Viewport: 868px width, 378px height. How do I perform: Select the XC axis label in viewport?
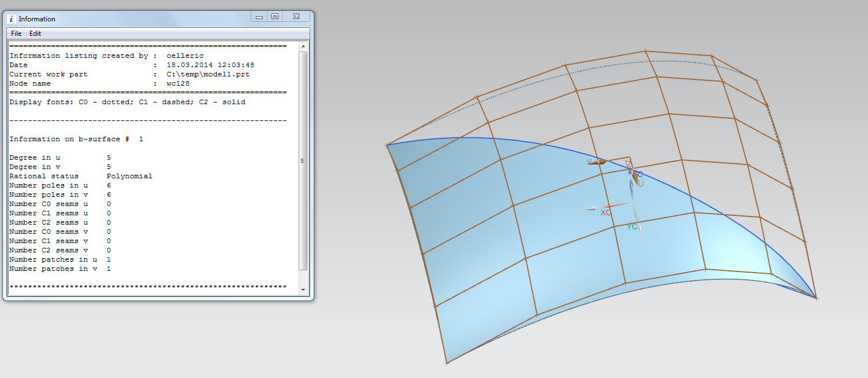[x=606, y=212]
